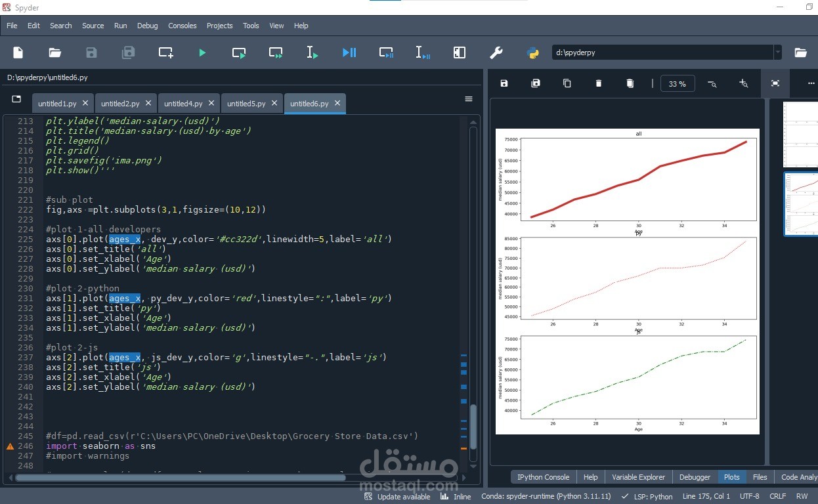Open the editor options hamburger menu
The width and height of the screenshot is (818, 504).
pyautogui.click(x=469, y=99)
